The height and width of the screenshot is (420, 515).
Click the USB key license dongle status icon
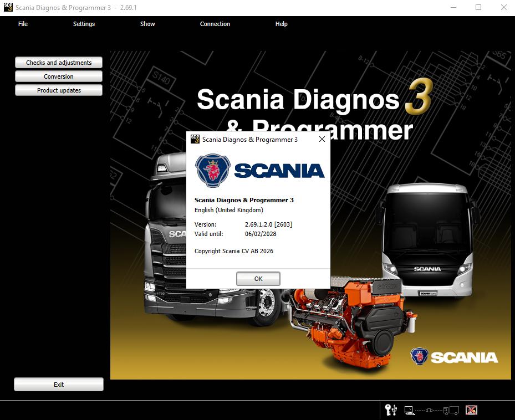click(x=390, y=410)
